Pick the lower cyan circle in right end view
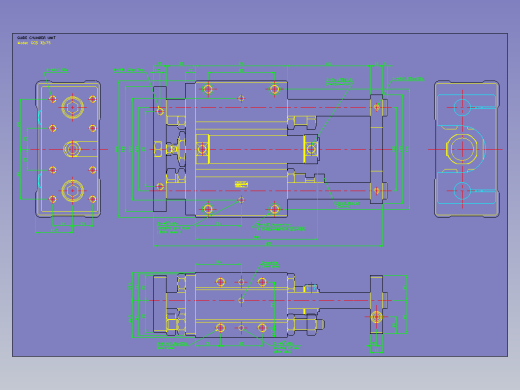The width and height of the screenshot is (520, 390). coord(462,191)
